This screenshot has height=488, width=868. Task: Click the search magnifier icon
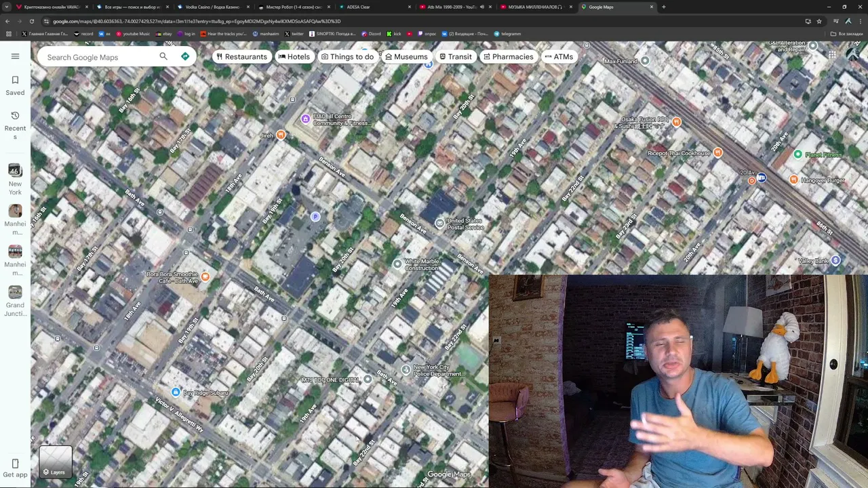[x=163, y=57]
